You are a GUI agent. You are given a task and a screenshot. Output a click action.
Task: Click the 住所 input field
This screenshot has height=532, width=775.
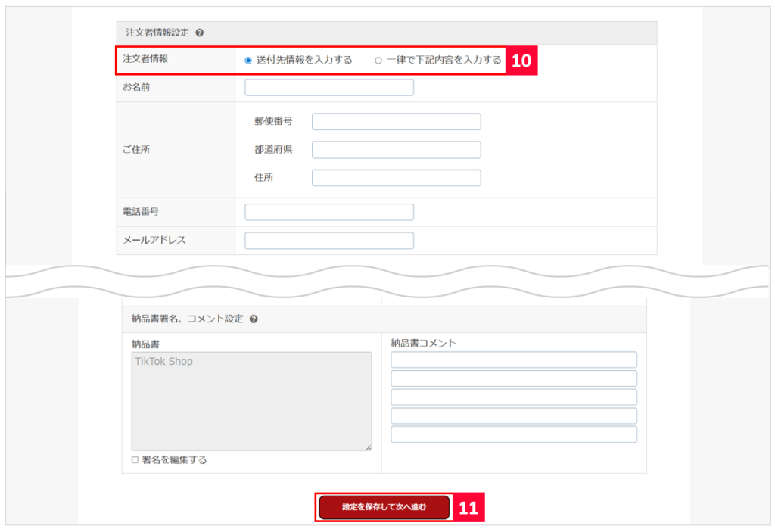396,178
